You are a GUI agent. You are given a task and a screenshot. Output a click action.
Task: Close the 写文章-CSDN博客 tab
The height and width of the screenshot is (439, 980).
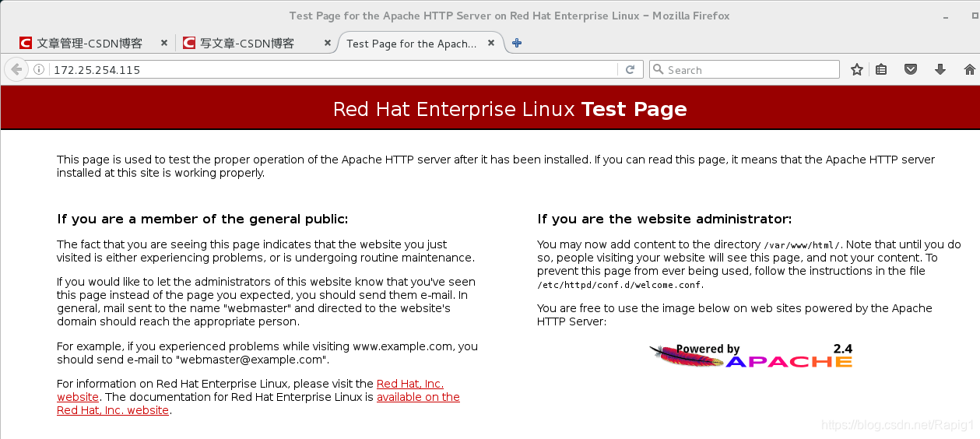click(327, 44)
